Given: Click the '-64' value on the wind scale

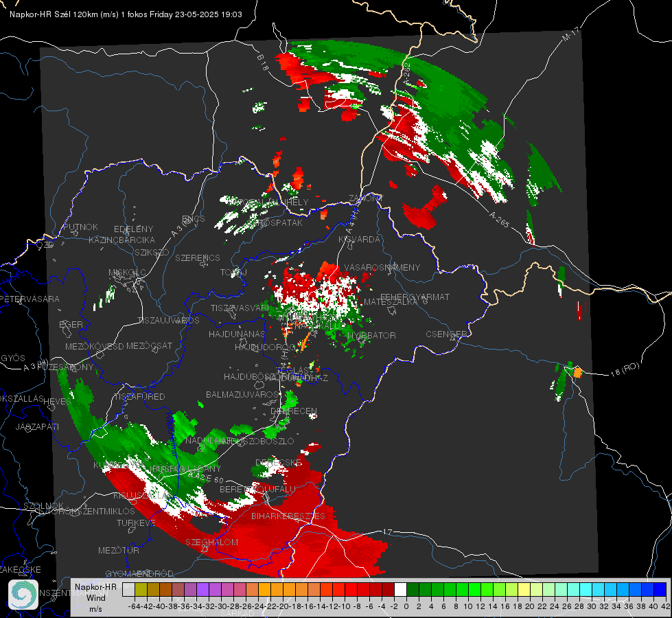Looking at the screenshot, I should point(134,606).
